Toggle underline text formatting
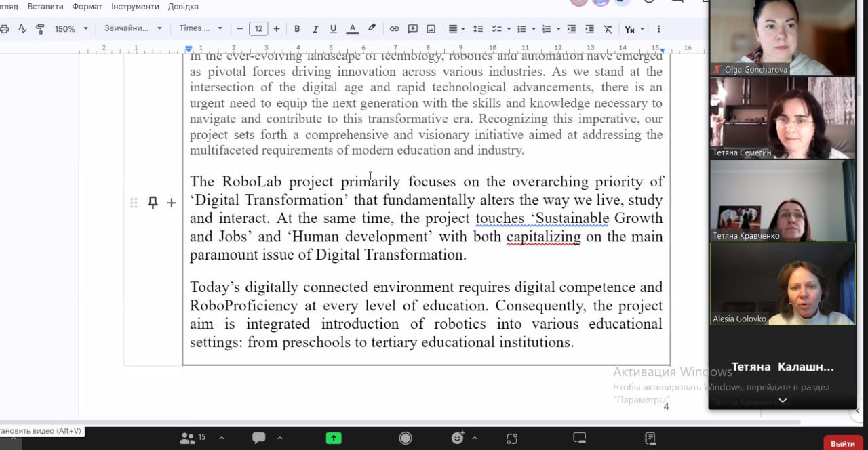This screenshot has height=450, width=868. 333,28
